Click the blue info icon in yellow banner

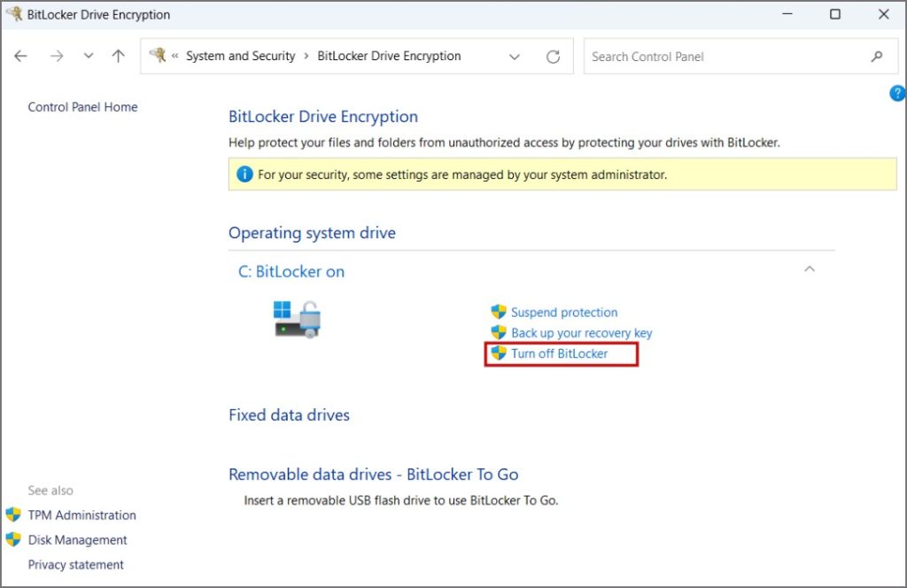click(x=244, y=174)
